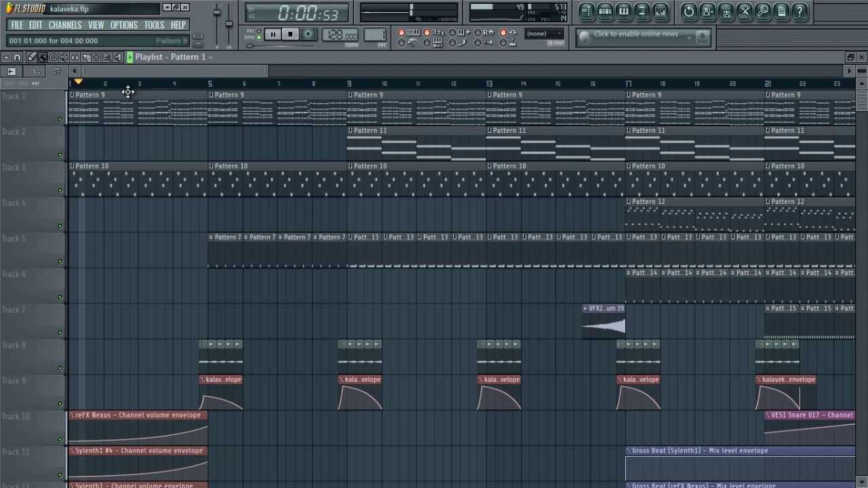
Task: Focus automation clips icon below Playlist toolbar
Action: [34, 71]
